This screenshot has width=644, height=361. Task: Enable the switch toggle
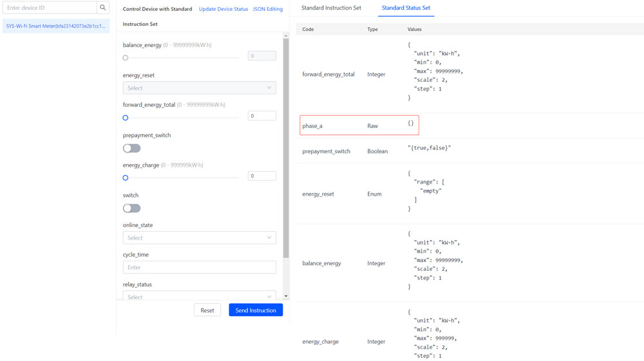pyautogui.click(x=131, y=208)
